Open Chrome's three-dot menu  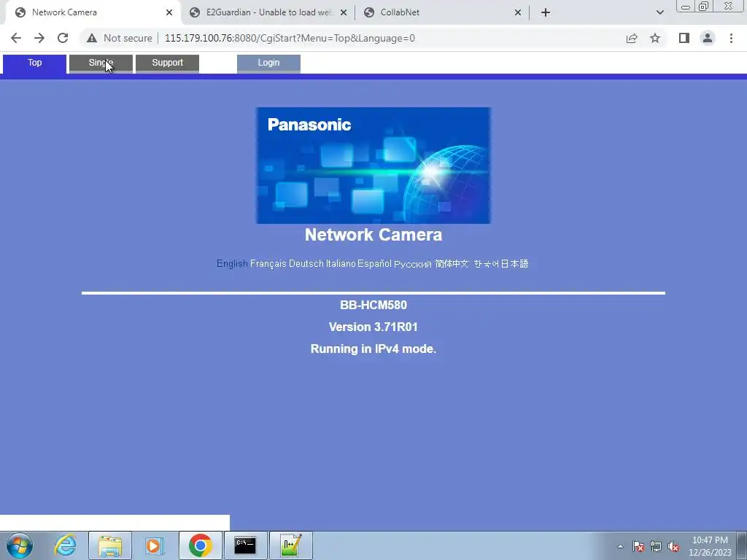(x=731, y=38)
